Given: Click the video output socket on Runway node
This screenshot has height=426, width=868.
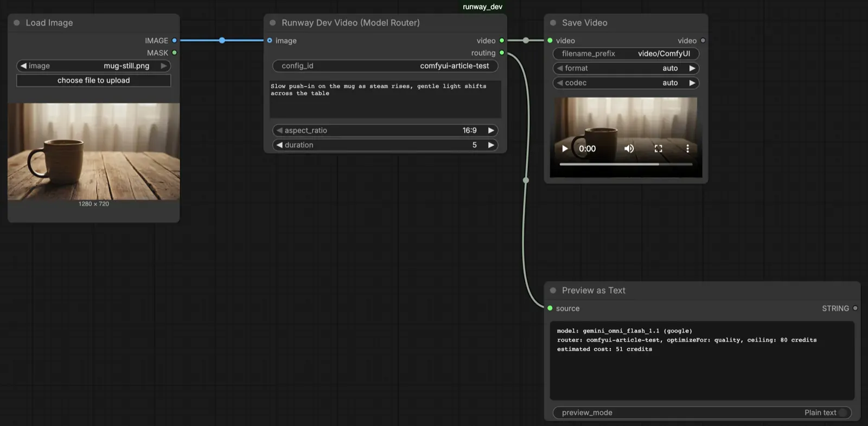Looking at the screenshot, I should tap(502, 41).
